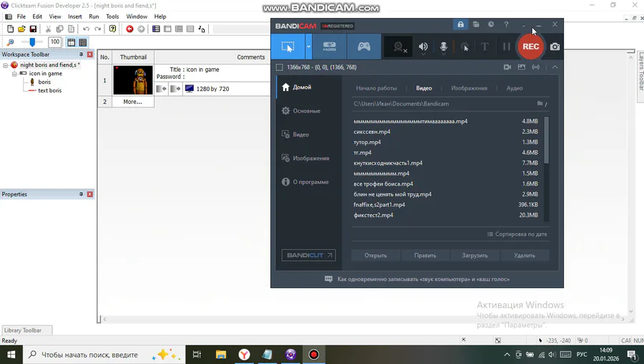Screen dimensions: 644x364
Task: Open Bandicam help question mark
Action: (x=507, y=24)
